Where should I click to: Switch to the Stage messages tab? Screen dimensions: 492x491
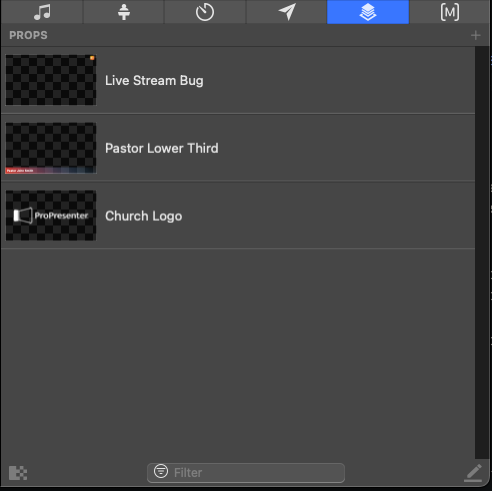[124, 12]
